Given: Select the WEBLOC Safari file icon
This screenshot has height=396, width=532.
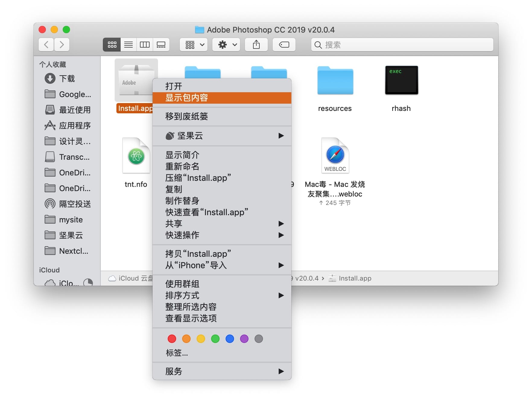Looking at the screenshot, I should tap(335, 156).
